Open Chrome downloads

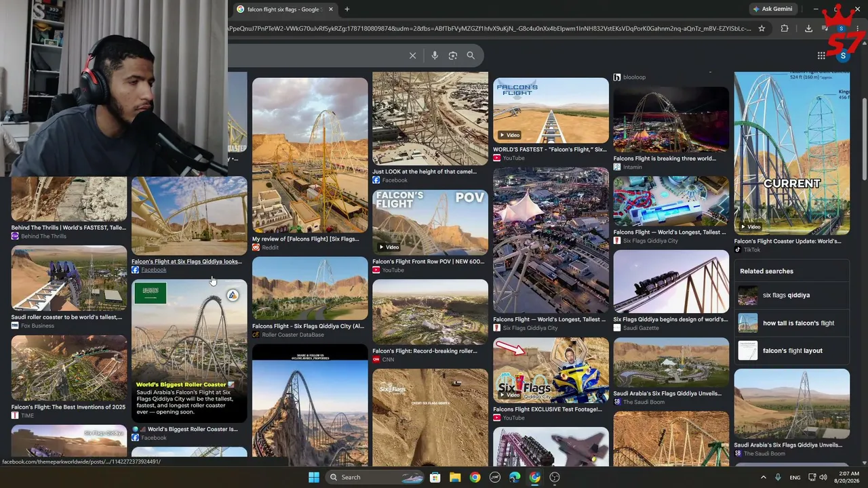(x=808, y=28)
